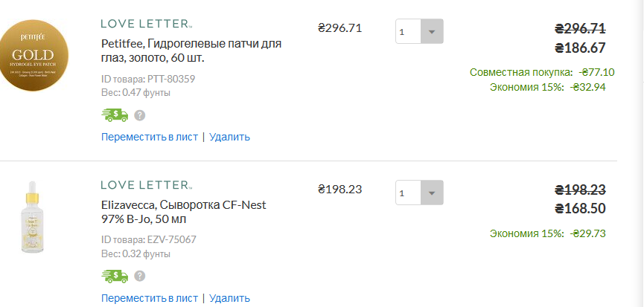Expand the quantity dropdown arrow for Petitfee patches
This screenshot has width=644, height=307.
(431, 31)
